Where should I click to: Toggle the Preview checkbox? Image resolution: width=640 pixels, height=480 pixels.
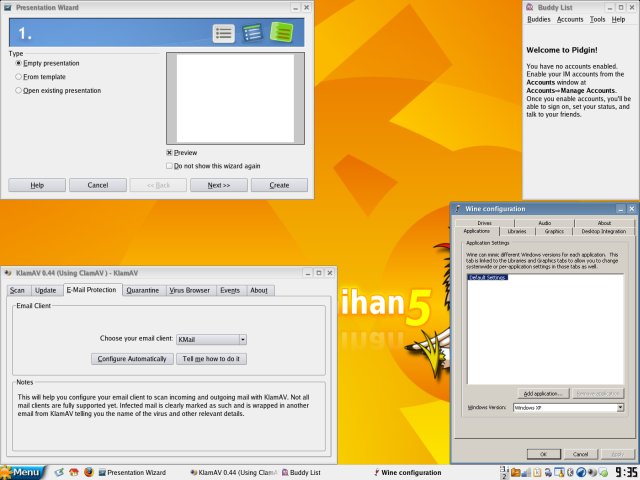[x=169, y=153]
